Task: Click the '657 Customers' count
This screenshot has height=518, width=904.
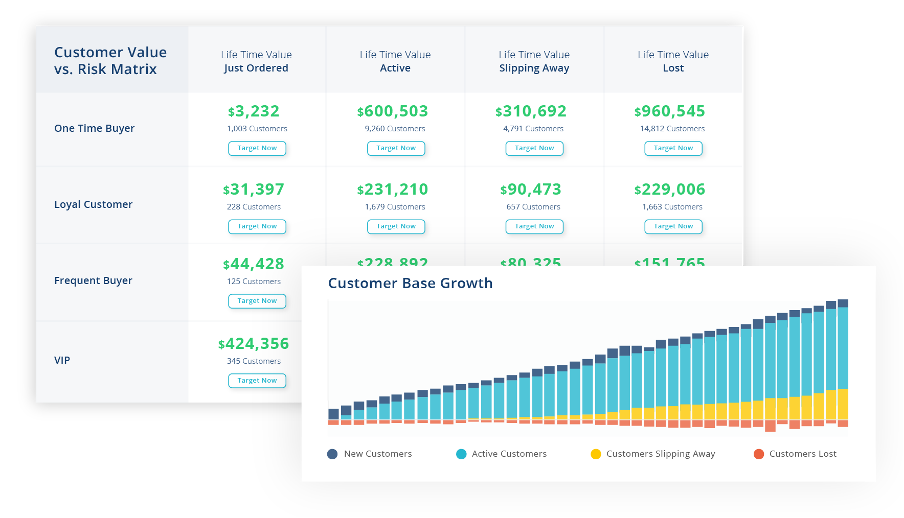Action: [533, 207]
